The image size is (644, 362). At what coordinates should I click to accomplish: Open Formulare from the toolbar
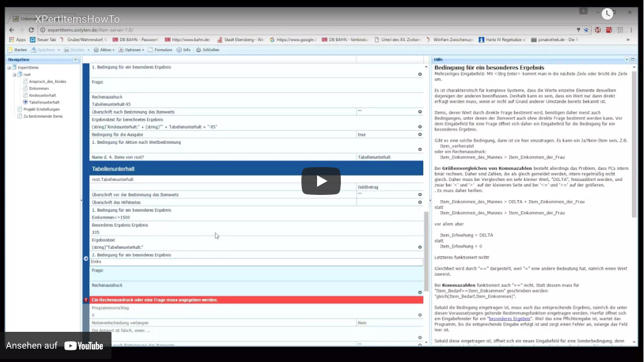tap(160, 50)
